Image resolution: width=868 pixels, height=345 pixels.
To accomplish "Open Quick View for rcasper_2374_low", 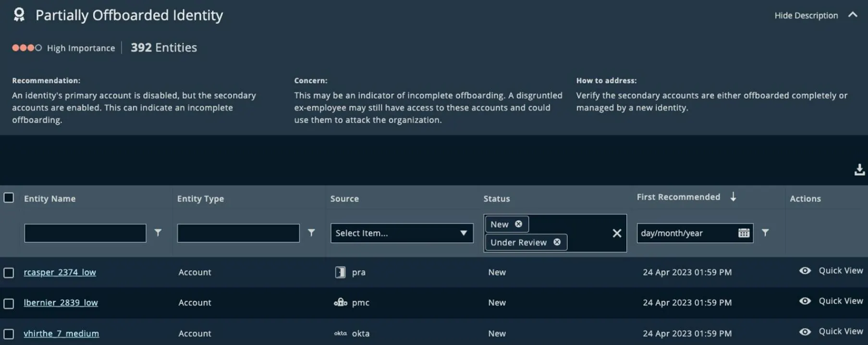I will coord(841,271).
